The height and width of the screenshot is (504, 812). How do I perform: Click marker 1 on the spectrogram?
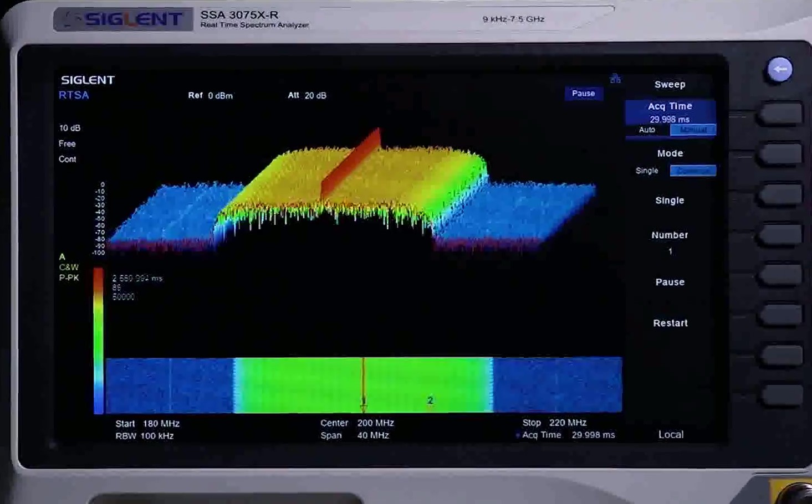pos(364,401)
